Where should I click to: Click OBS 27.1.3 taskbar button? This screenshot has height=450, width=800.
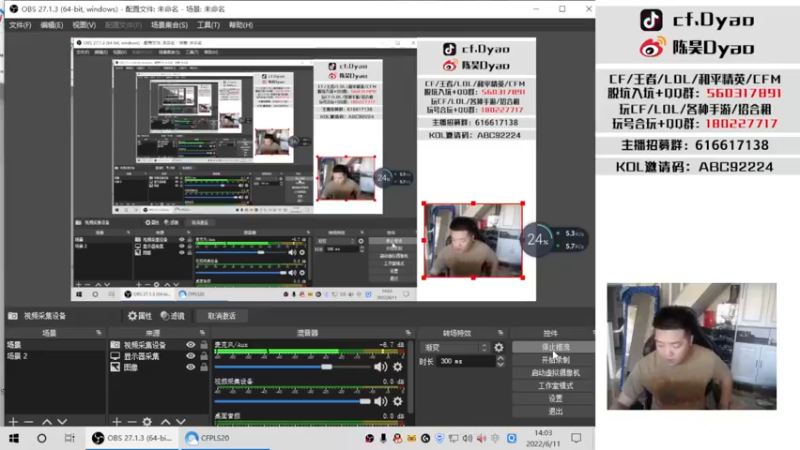(133, 438)
